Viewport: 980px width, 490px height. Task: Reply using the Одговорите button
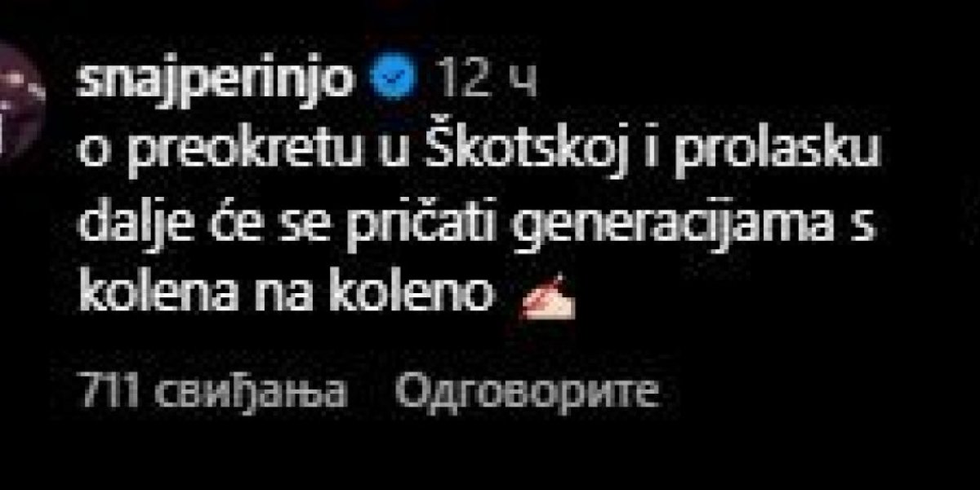point(527,394)
